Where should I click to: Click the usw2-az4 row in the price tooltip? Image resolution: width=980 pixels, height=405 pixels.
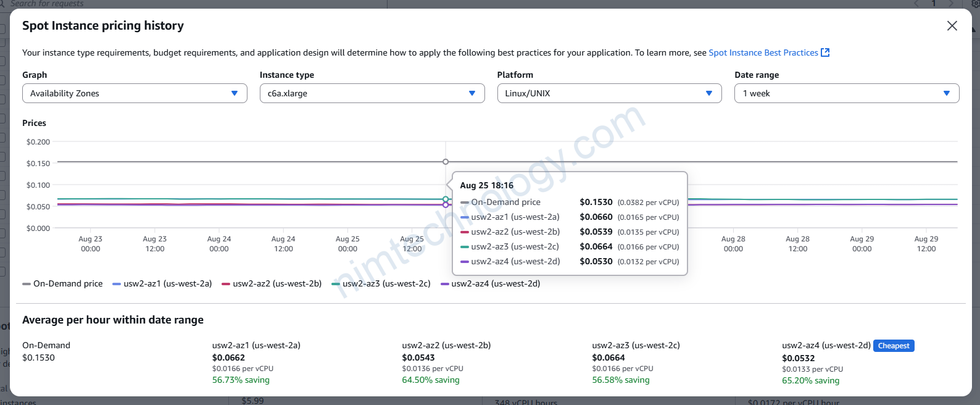(x=570, y=261)
